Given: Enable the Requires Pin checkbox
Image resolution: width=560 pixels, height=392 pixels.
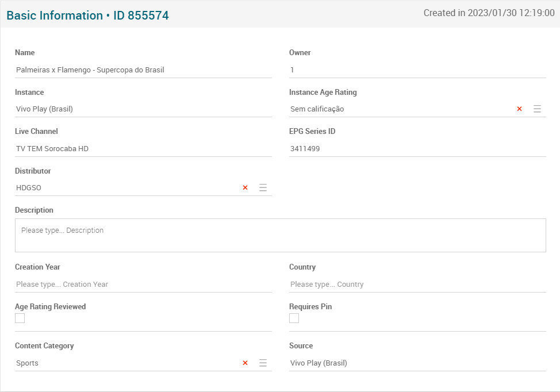Looking at the screenshot, I should 294,318.
